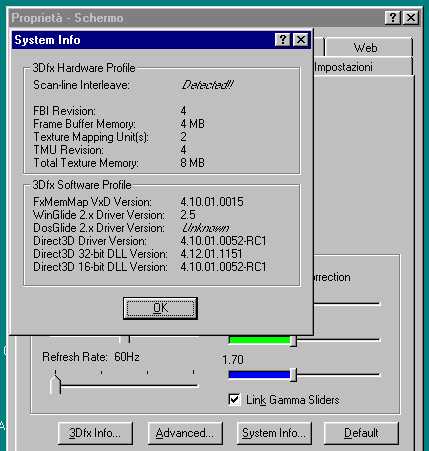The height and width of the screenshot is (451, 429).
Task: Click the Total Texture Memory value '8 MB'
Action: pyautogui.click(x=192, y=163)
